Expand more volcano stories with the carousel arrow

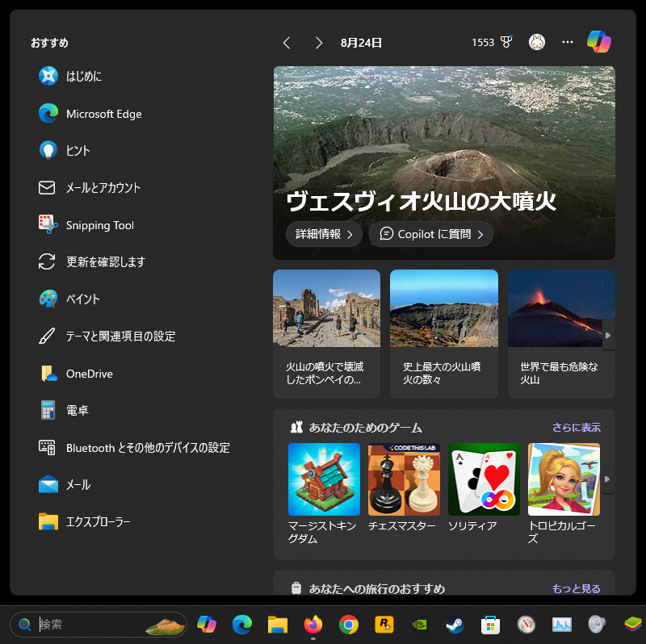pyautogui.click(x=606, y=335)
